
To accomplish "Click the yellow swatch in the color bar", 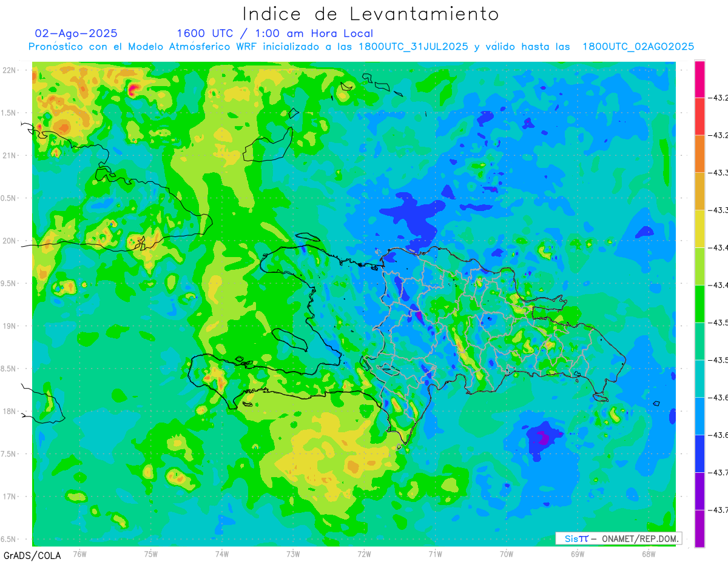I will pyautogui.click(x=699, y=229).
